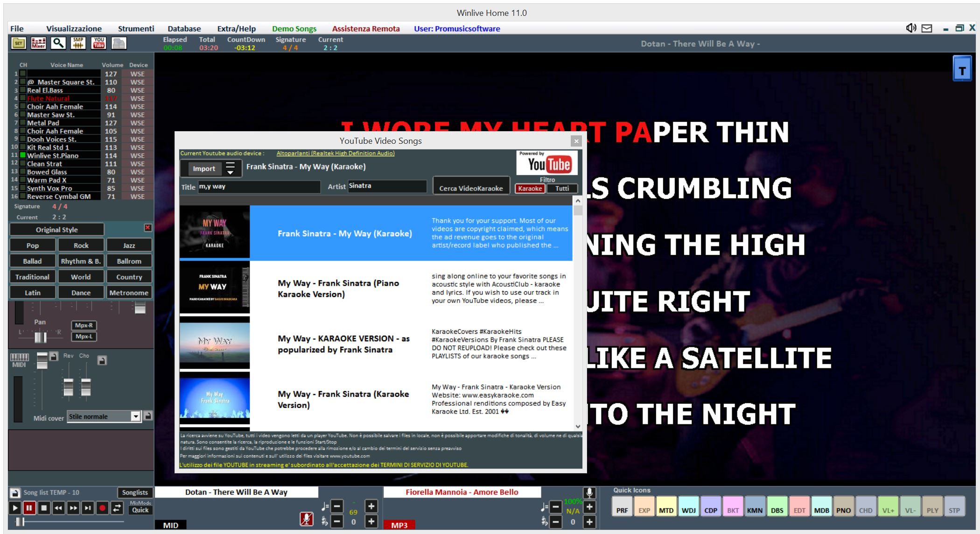Click the blue T text icon

pos(962,68)
